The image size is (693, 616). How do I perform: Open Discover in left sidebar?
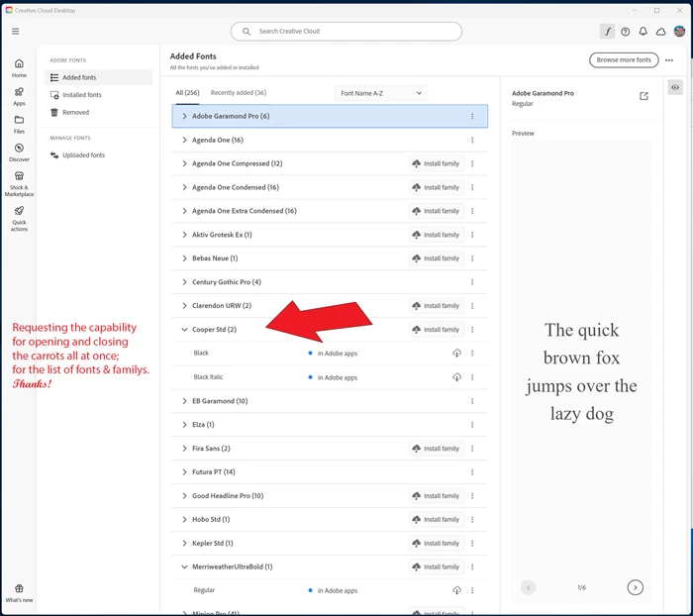click(x=19, y=153)
